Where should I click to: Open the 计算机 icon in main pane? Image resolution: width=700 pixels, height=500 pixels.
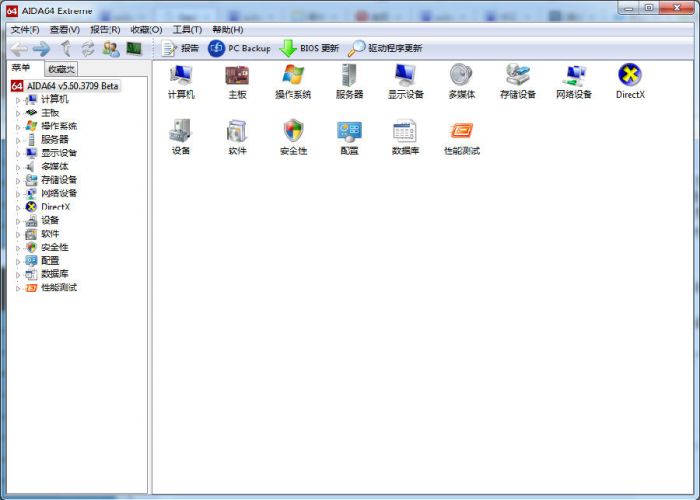coord(181,81)
